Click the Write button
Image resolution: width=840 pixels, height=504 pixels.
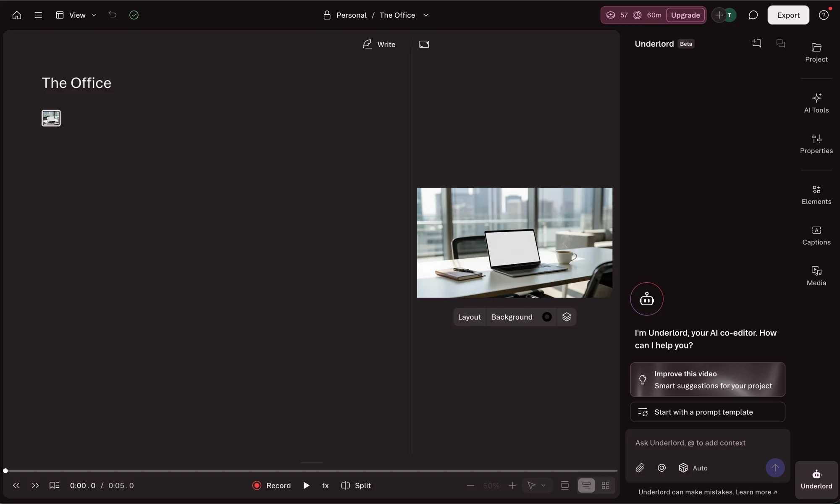click(379, 44)
